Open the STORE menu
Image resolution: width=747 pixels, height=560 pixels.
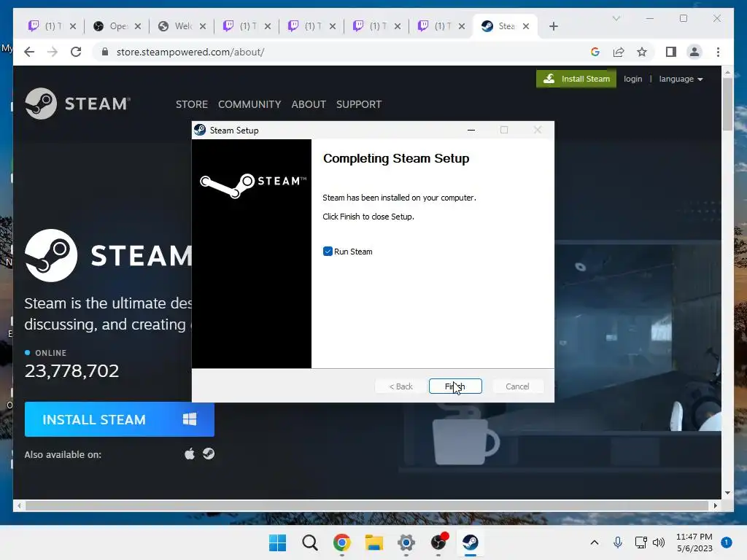(192, 104)
